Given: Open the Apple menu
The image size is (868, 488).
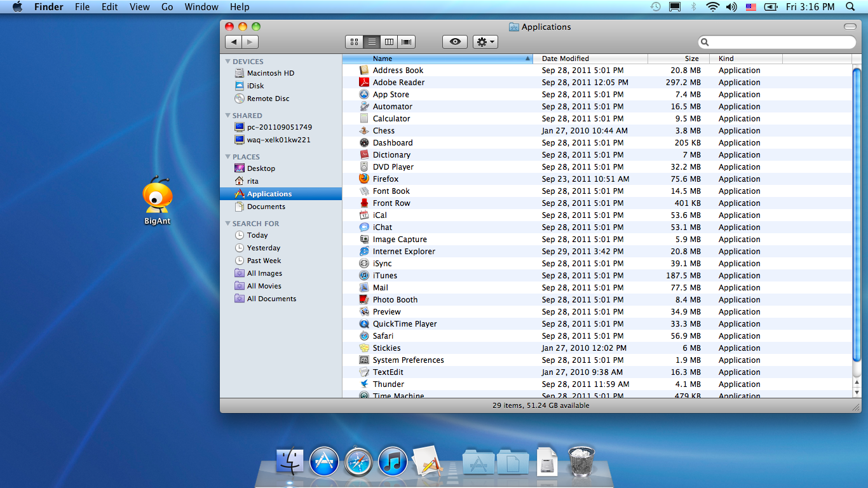Looking at the screenshot, I should [x=17, y=7].
